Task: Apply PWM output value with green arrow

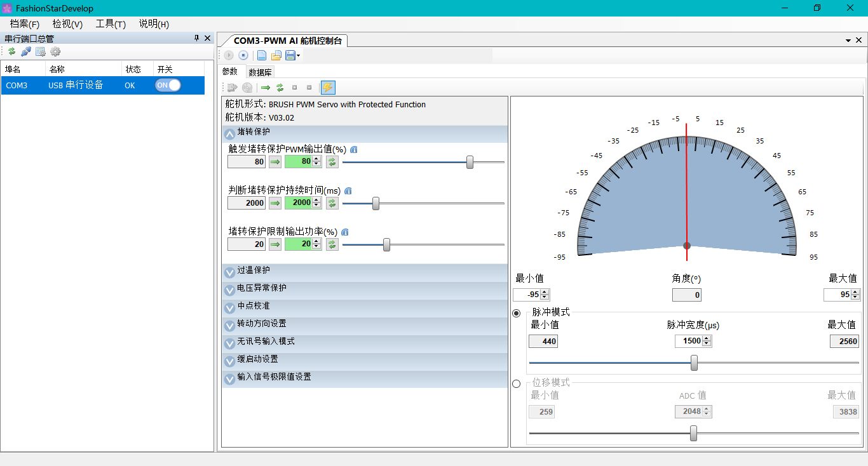Action: [x=275, y=162]
